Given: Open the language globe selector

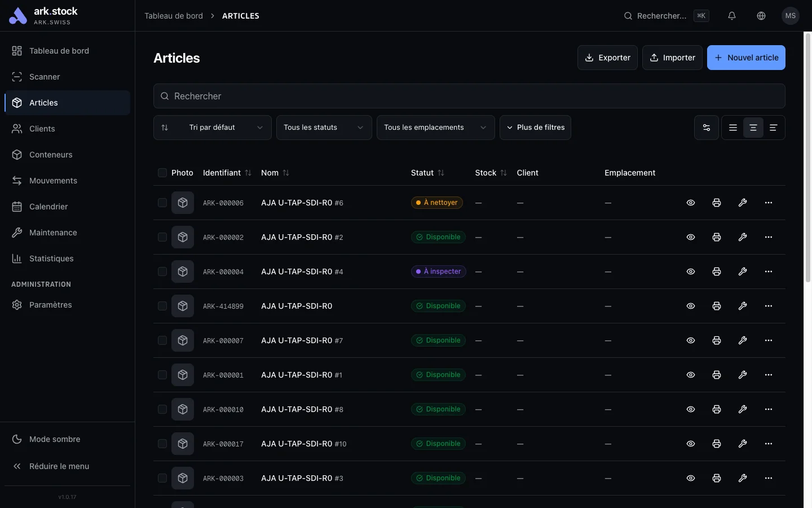Looking at the screenshot, I should (x=761, y=16).
